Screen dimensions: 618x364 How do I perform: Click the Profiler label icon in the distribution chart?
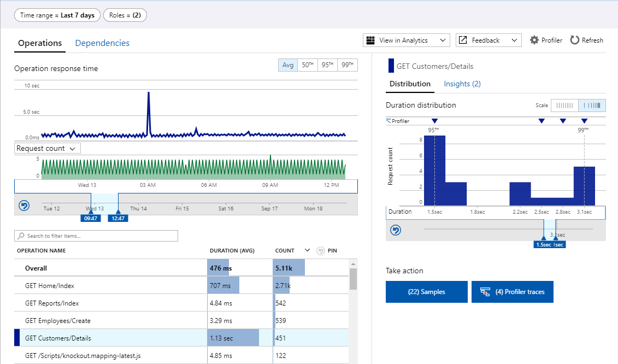click(x=389, y=121)
